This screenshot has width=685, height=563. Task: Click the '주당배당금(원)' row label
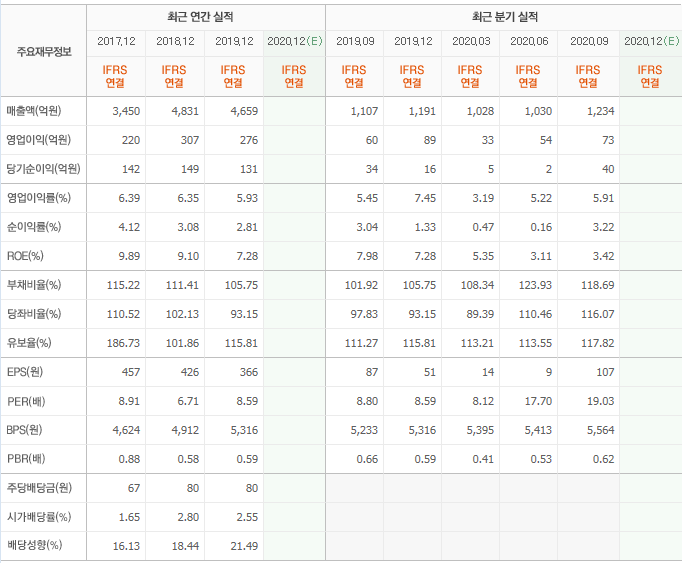pos(39,488)
